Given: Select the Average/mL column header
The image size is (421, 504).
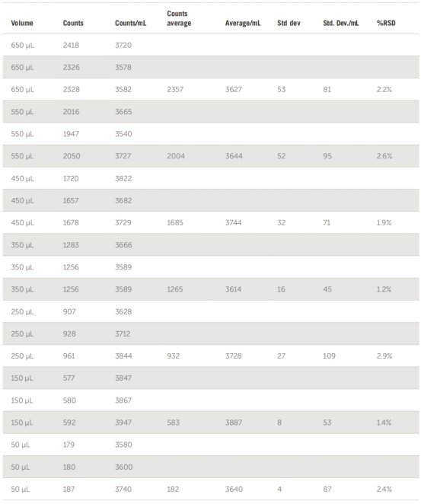Looking at the screenshot, I should tap(243, 23).
